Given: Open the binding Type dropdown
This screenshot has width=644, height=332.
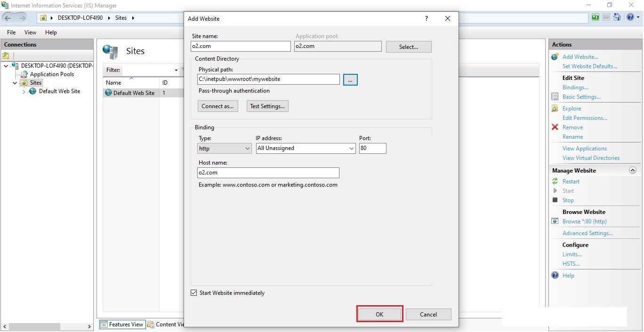Looking at the screenshot, I should [249, 148].
